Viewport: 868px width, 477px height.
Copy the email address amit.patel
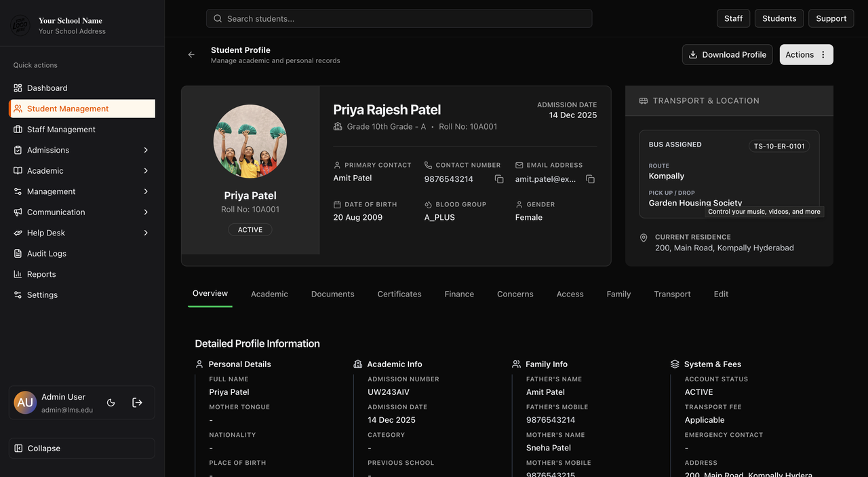[590, 179]
